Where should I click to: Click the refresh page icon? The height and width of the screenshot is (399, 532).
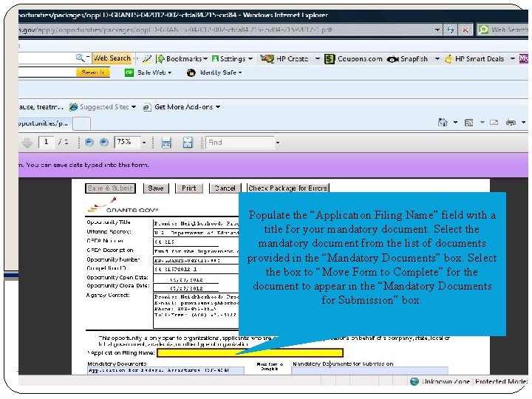click(450, 30)
